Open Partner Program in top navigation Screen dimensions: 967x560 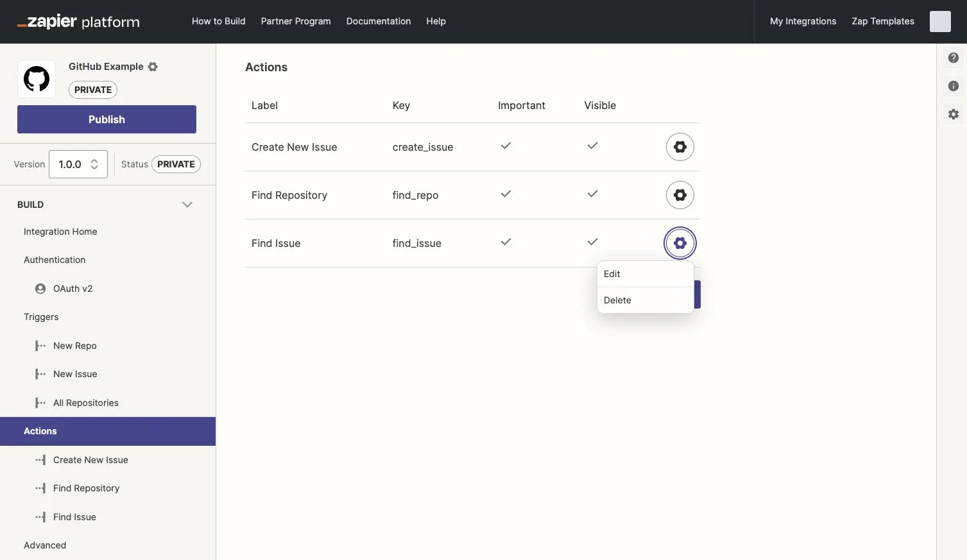click(296, 21)
